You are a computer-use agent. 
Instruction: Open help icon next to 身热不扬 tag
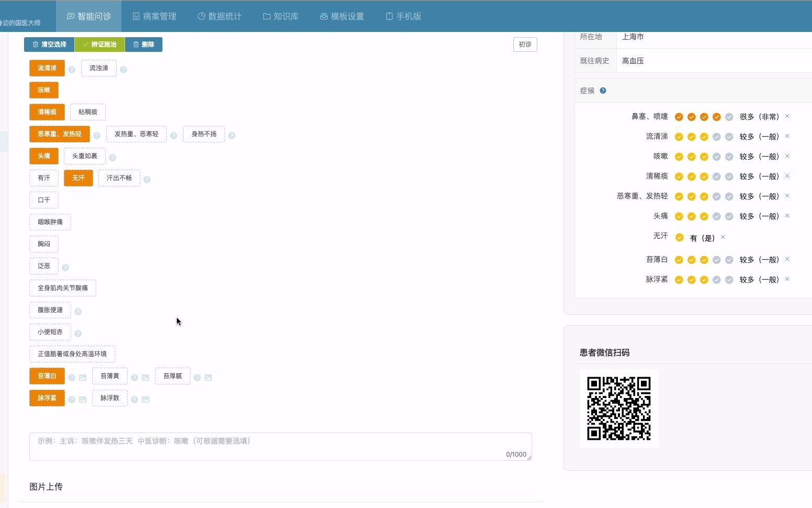pyautogui.click(x=232, y=136)
